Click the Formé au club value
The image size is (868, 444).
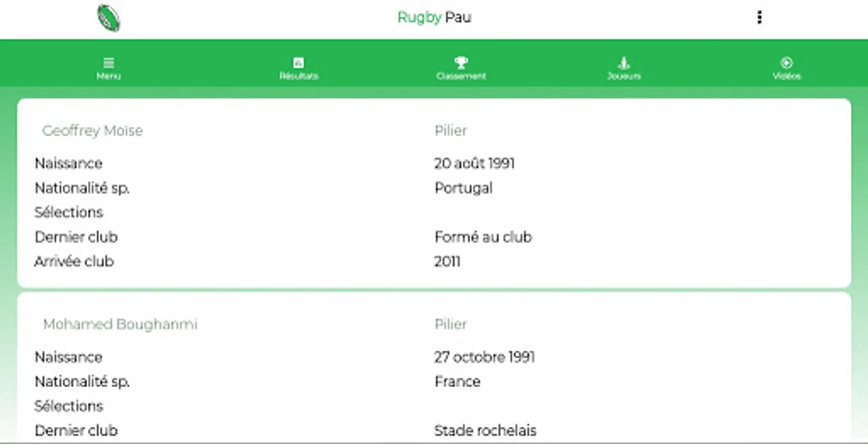point(483,237)
